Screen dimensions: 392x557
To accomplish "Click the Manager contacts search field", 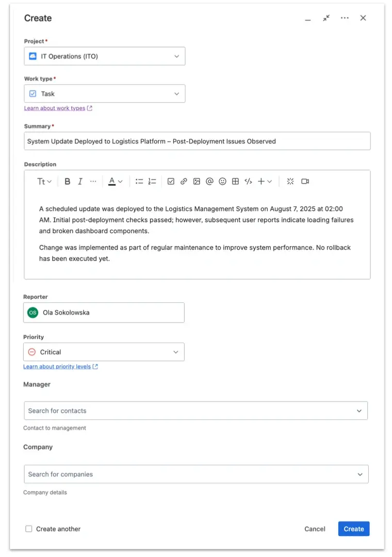I will (196, 411).
